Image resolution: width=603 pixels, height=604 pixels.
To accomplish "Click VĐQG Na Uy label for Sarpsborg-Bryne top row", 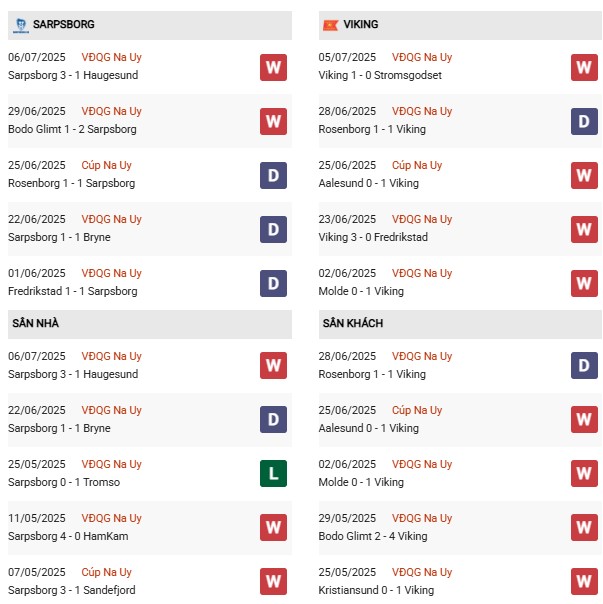I will click(112, 219).
